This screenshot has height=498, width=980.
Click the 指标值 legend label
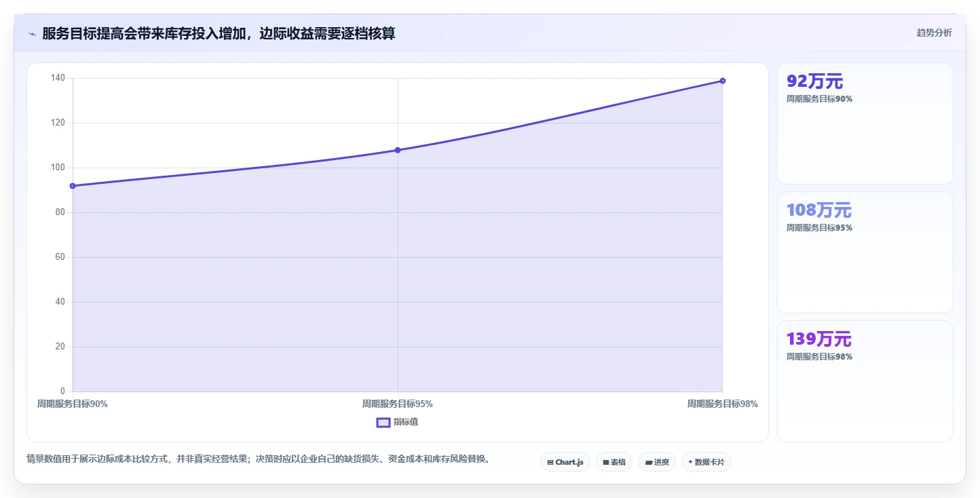(406, 422)
